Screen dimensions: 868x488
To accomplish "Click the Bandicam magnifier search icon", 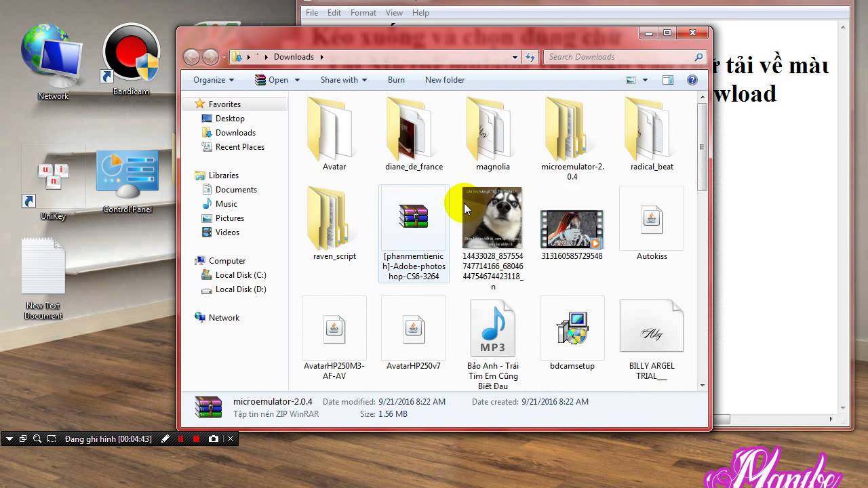I will [37, 439].
